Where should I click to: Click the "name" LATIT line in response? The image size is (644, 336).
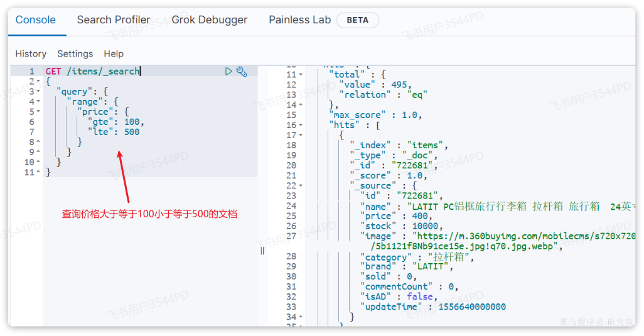[x=498, y=206]
